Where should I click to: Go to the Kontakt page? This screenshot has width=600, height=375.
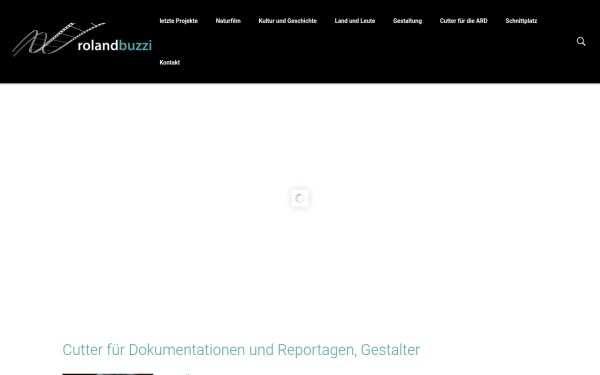pyautogui.click(x=170, y=62)
